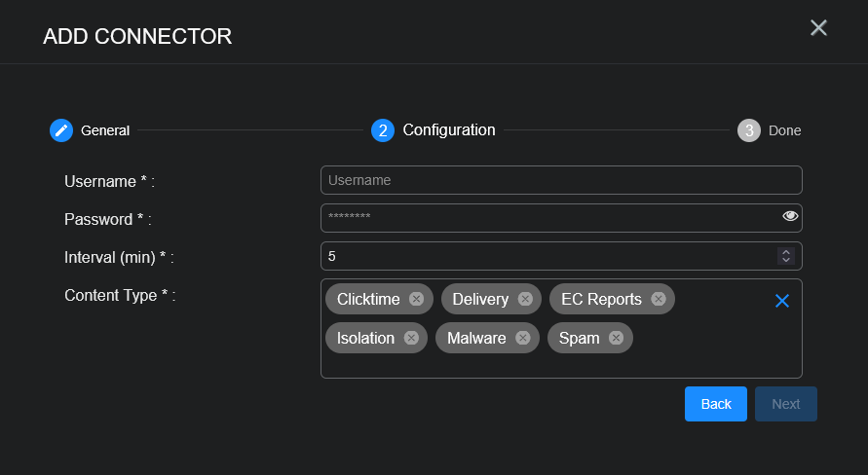Adjust the interval using the stepper arrows
The width and height of the screenshot is (868, 475).
click(x=785, y=256)
